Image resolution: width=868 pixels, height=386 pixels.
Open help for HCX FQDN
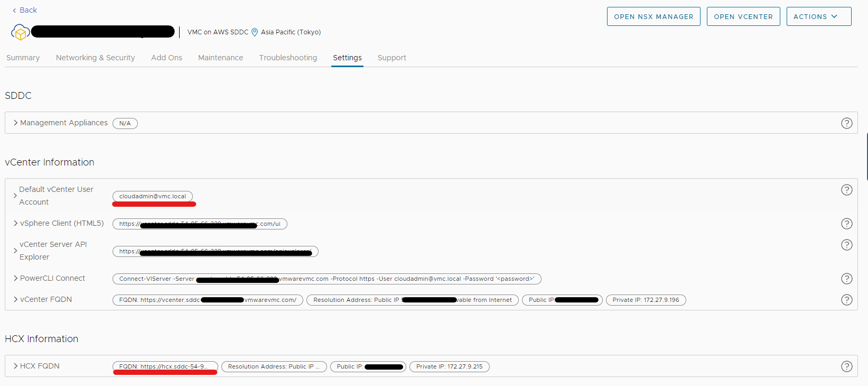coord(846,366)
